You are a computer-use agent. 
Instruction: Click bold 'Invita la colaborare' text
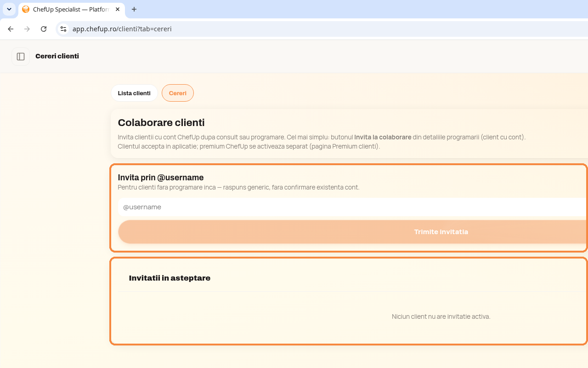click(x=383, y=137)
